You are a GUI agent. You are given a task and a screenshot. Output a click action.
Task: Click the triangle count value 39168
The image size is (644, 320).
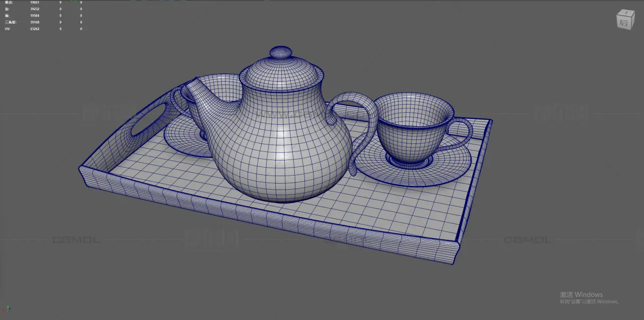(x=35, y=22)
